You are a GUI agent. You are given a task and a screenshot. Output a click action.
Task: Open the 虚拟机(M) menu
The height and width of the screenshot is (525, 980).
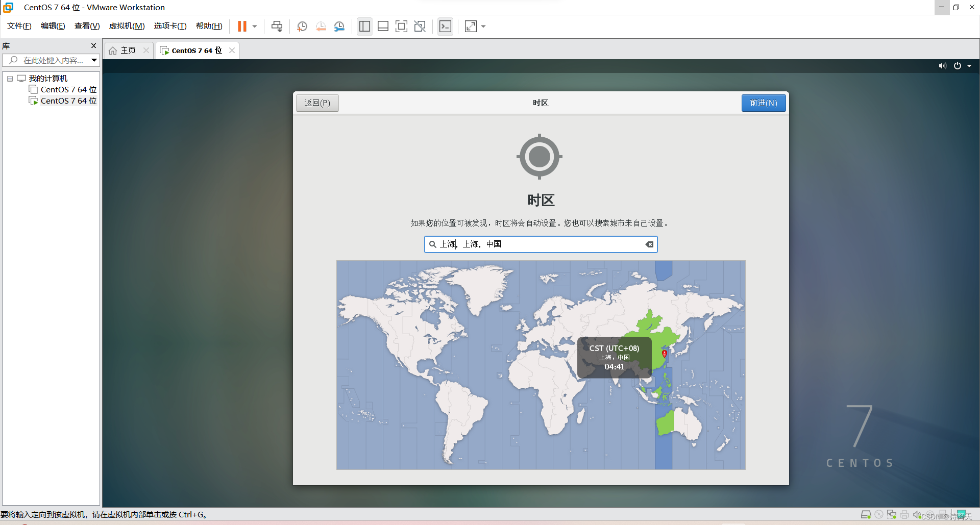(127, 26)
